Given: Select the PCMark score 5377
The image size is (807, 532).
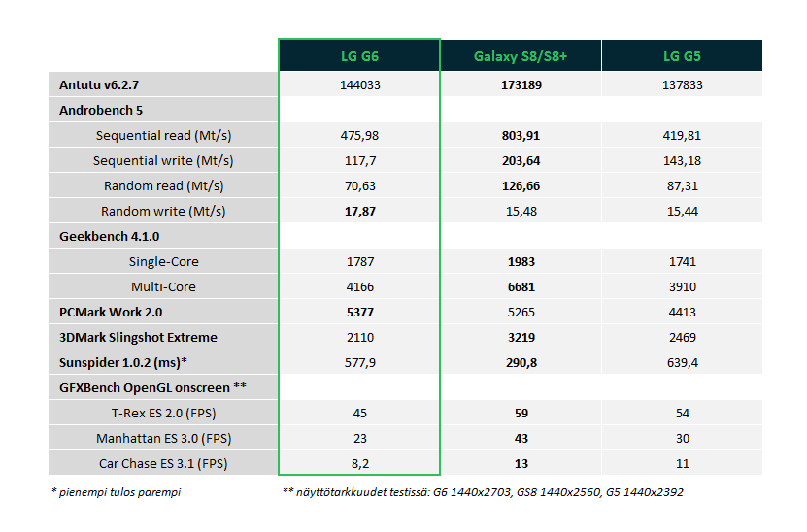Looking at the screenshot, I should (359, 312).
